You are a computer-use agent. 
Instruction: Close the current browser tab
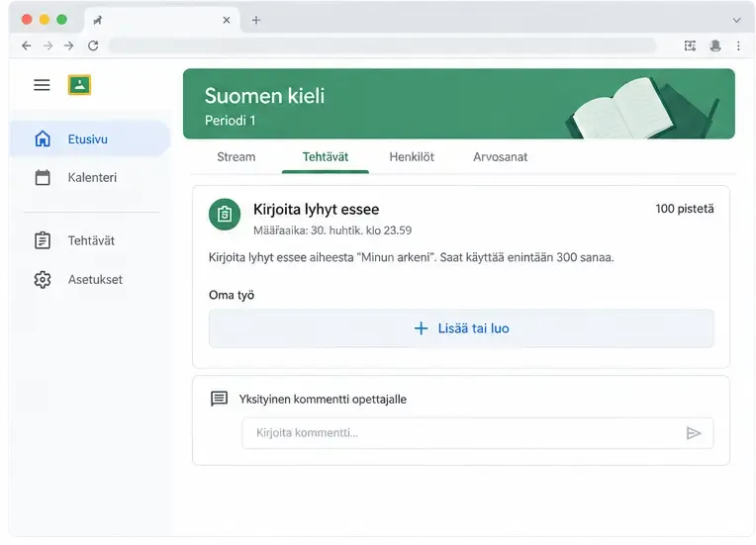[x=227, y=20]
